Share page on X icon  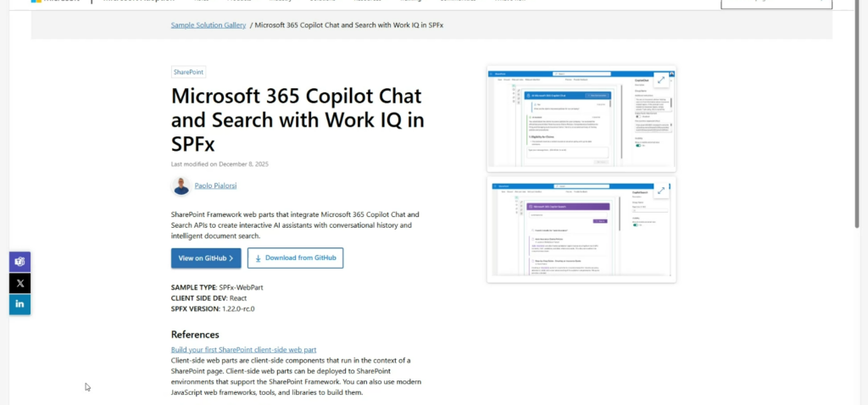[x=20, y=283]
